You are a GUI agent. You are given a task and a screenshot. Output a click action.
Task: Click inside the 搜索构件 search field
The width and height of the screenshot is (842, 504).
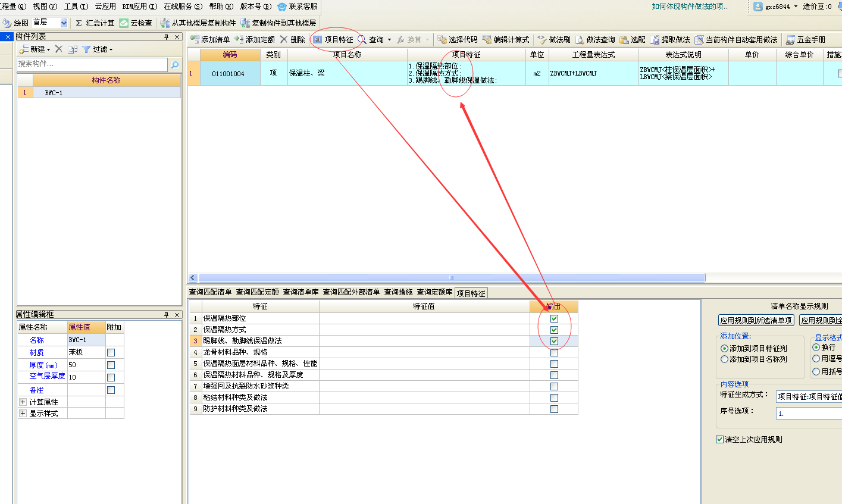(92, 64)
